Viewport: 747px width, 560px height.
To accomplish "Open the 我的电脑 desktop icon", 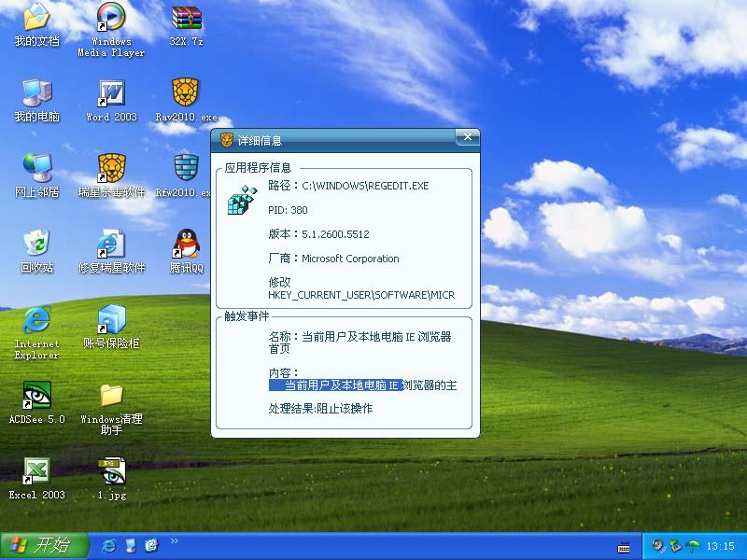I will coord(36,100).
